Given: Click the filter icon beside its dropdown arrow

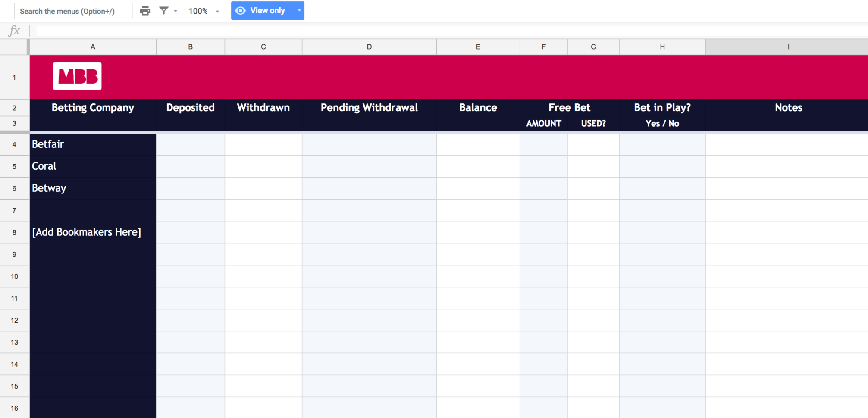Looking at the screenshot, I should tap(164, 11).
